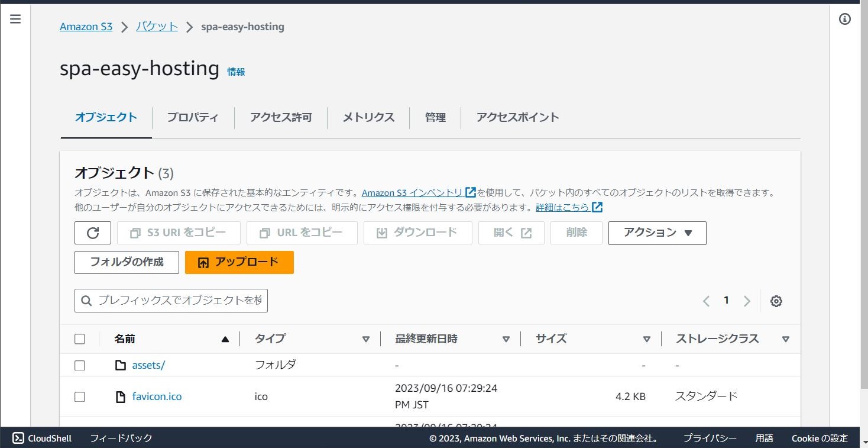Sort by ストレージクラス column arrow
868x448 pixels.
point(786,339)
